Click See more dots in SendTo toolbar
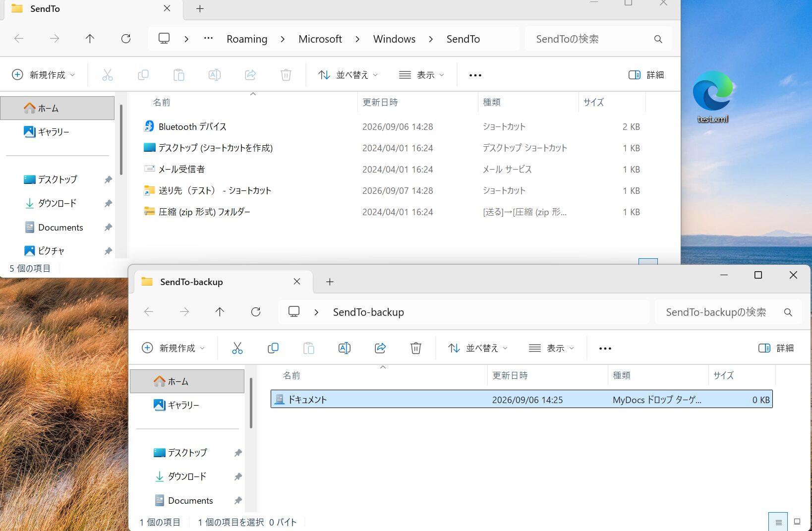Viewport: 812px width, 531px height. tap(475, 75)
